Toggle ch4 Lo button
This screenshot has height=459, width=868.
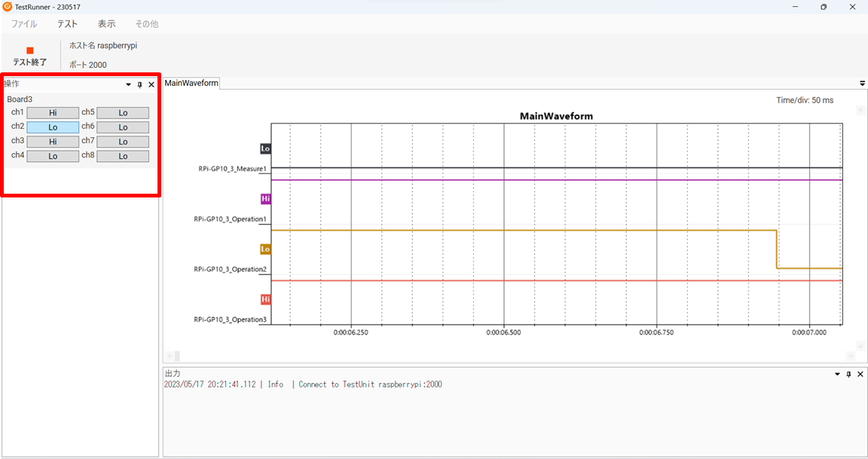coord(53,156)
